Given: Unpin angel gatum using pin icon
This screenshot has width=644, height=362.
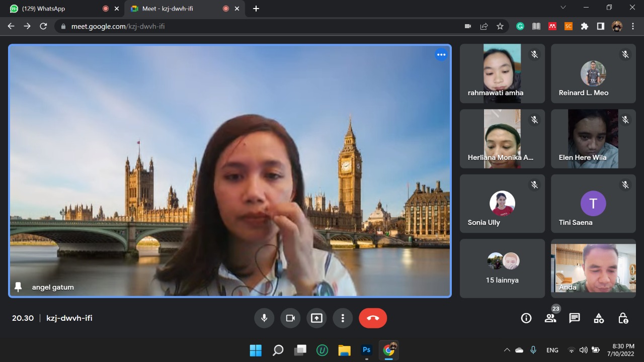Looking at the screenshot, I should [19, 287].
